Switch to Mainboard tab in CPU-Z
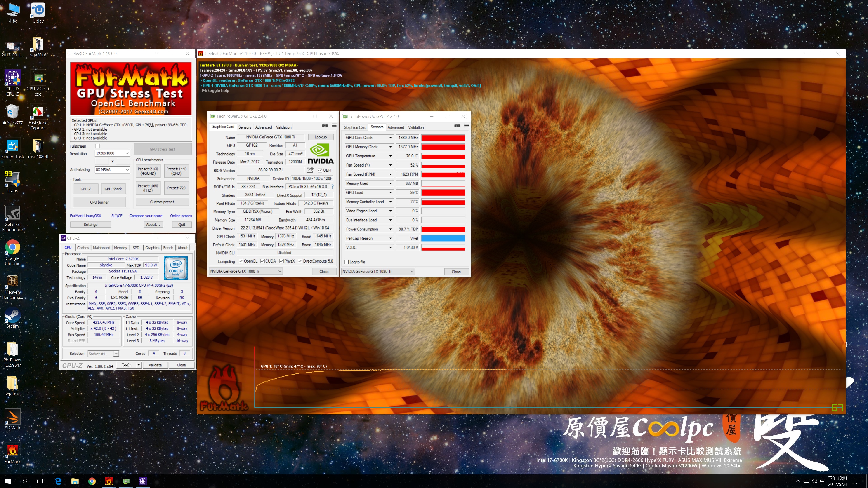868x488 pixels. [x=101, y=248]
